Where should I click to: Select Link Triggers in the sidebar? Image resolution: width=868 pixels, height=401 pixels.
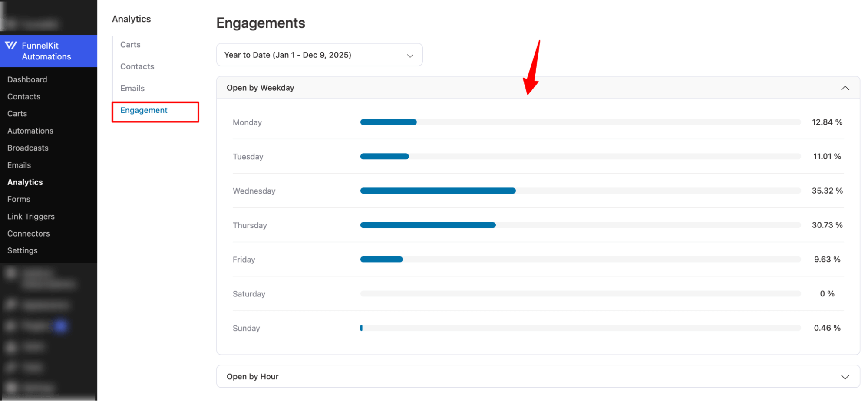[31, 216]
